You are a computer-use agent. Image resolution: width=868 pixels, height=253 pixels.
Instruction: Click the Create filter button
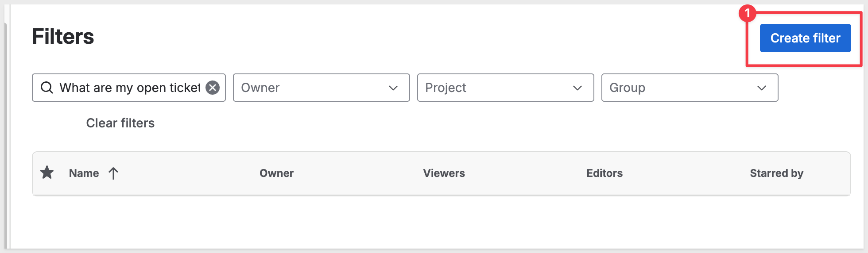tap(805, 38)
